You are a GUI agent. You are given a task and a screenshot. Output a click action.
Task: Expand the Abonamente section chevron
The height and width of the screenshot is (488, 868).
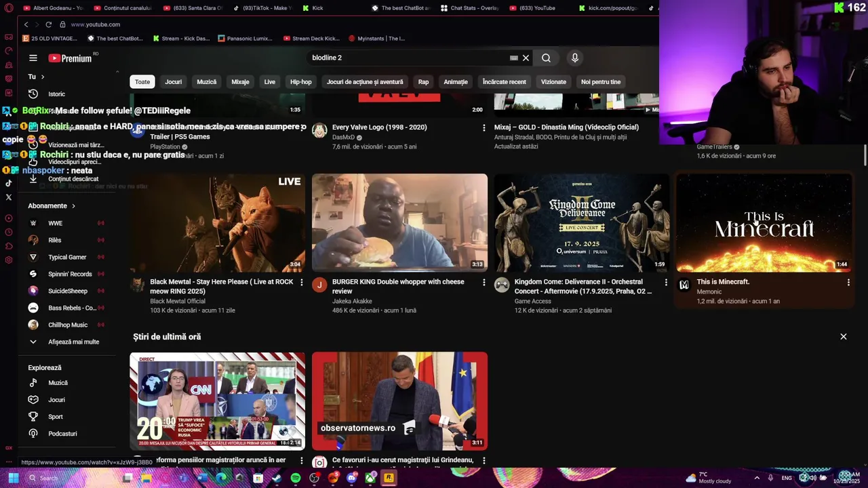pyautogui.click(x=73, y=206)
